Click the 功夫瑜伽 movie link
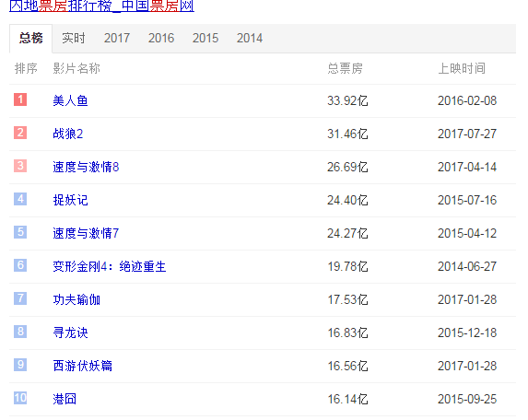Image resolution: width=528 pixels, height=420 pixels. [76, 299]
